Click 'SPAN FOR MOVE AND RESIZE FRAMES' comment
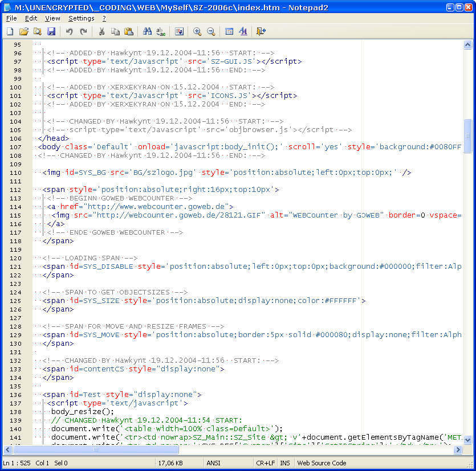 [136, 327]
